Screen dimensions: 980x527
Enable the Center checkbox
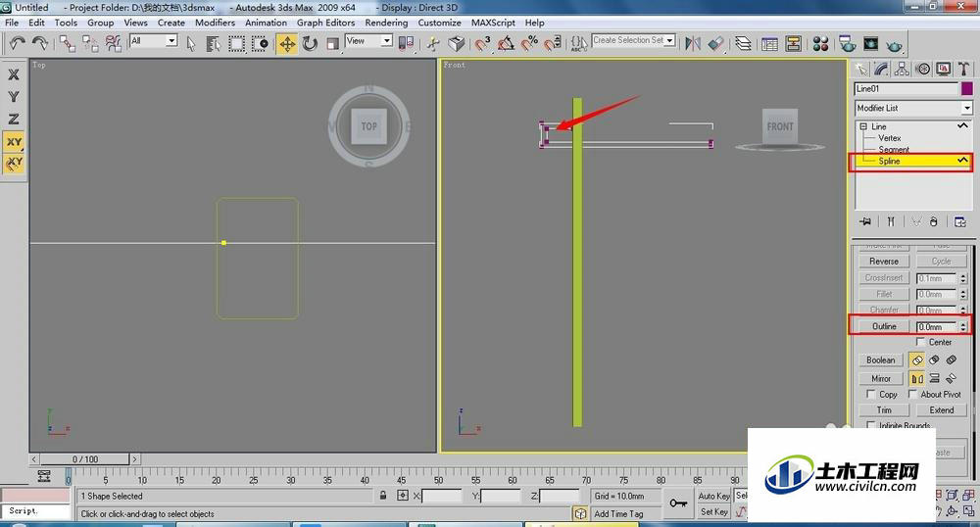(x=920, y=342)
